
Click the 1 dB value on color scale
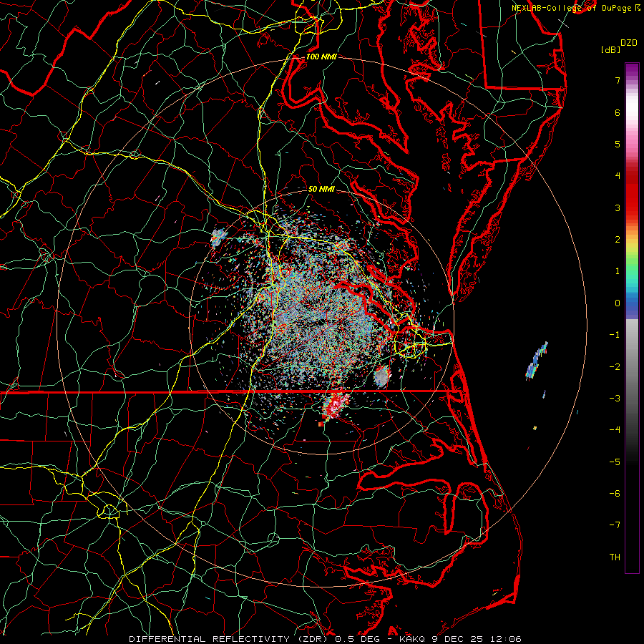click(x=618, y=271)
